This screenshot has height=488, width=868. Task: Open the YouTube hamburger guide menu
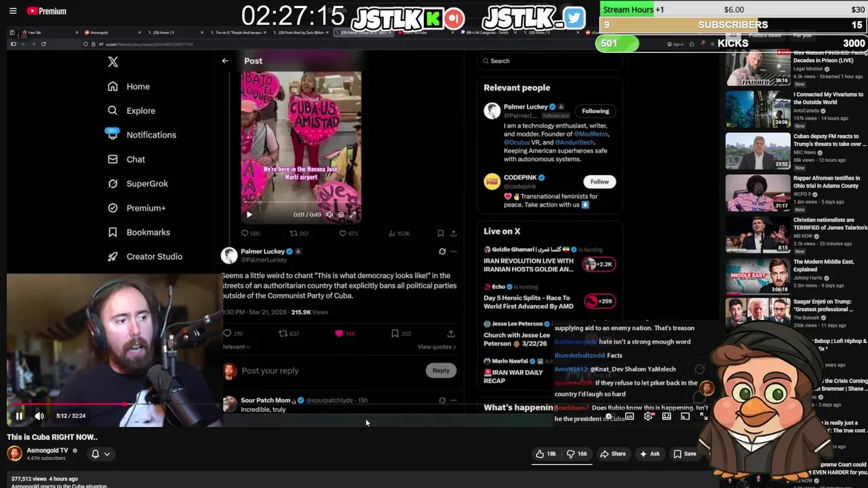click(12, 11)
